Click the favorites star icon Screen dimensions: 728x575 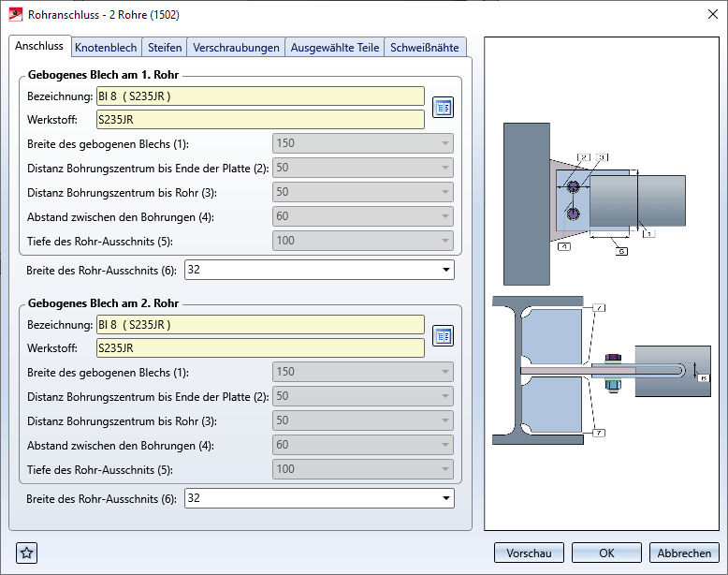(27, 553)
